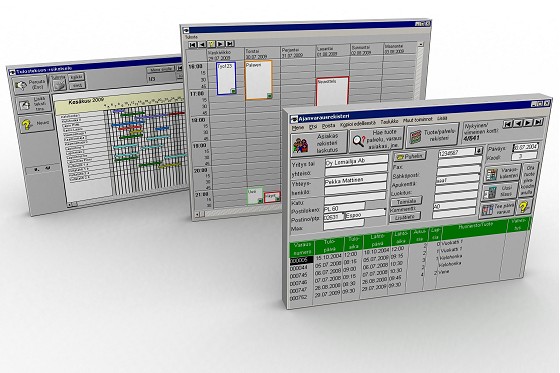Go to last record in Ajanvarausrekisteri navigation
560x373 pixels.
click(x=538, y=121)
